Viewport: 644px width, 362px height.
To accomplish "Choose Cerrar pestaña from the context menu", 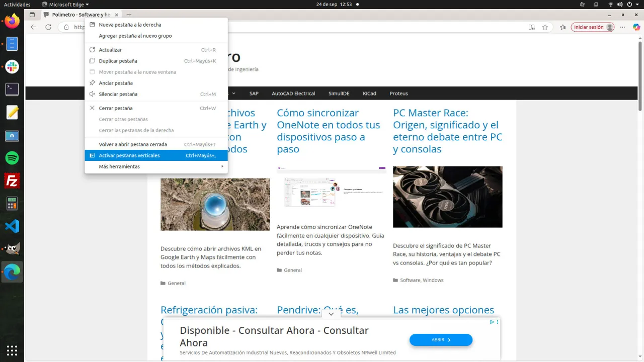I will (x=116, y=108).
